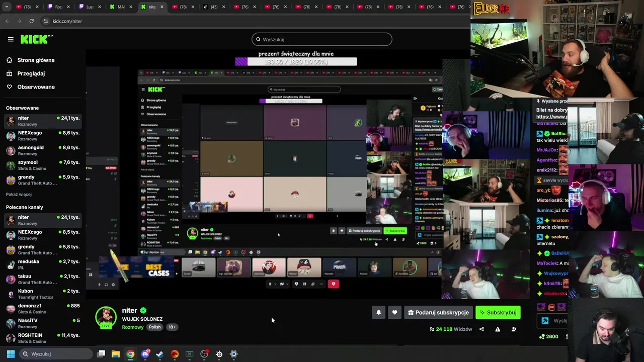
Task: Click the Chrome taskbar icon
Action: tap(130, 354)
